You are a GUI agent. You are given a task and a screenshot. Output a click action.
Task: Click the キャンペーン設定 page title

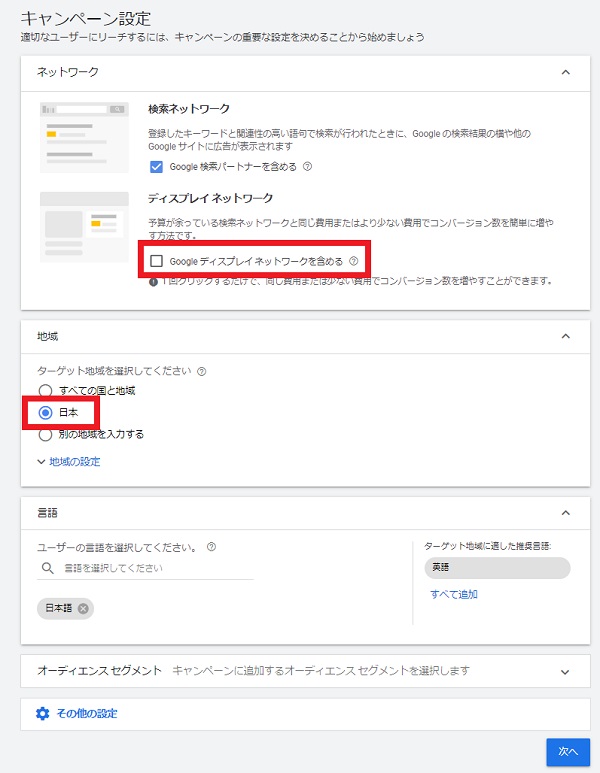pyautogui.click(x=86, y=19)
